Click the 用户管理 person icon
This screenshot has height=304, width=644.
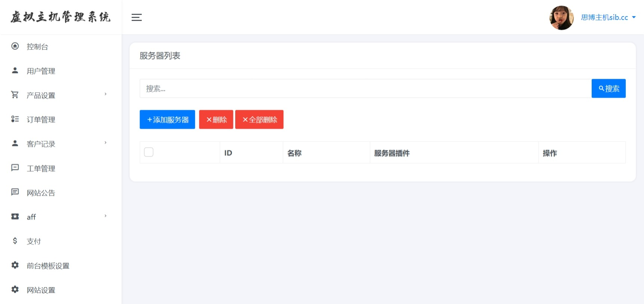(x=15, y=71)
